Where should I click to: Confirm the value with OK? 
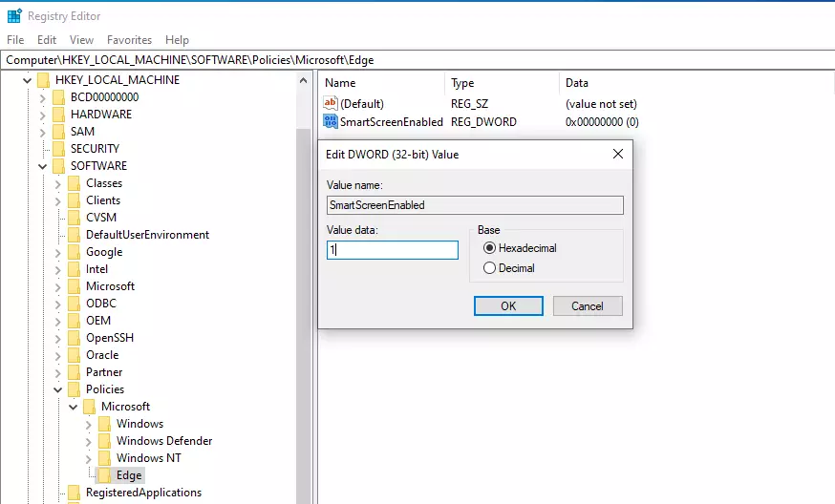tap(508, 306)
